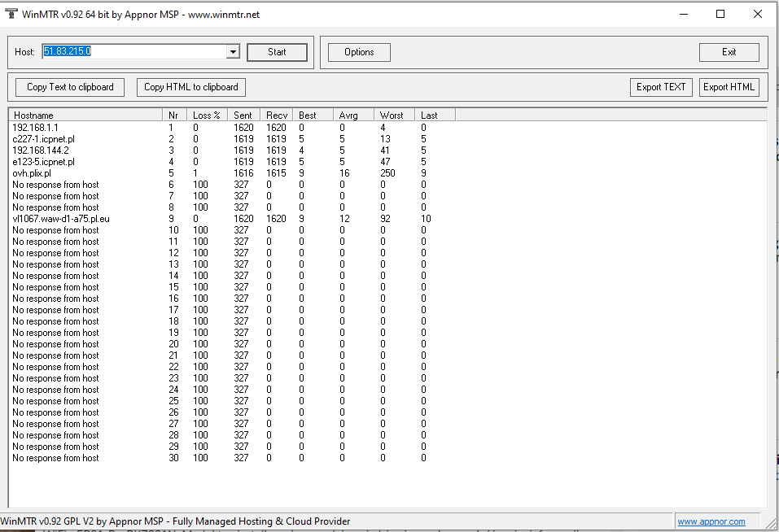This screenshot has width=779, height=532.
Task: Click the Export TEXT button
Action: coord(661,87)
